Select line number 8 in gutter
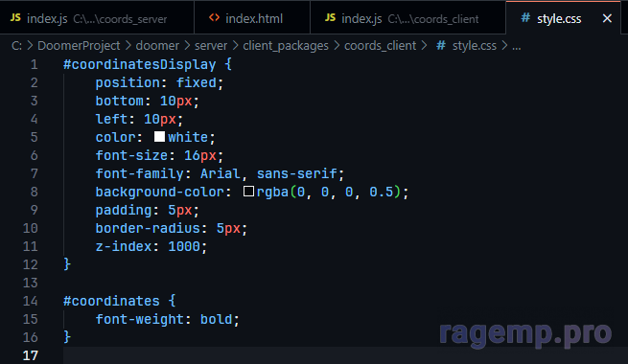The width and height of the screenshot is (628, 364). 35,192
